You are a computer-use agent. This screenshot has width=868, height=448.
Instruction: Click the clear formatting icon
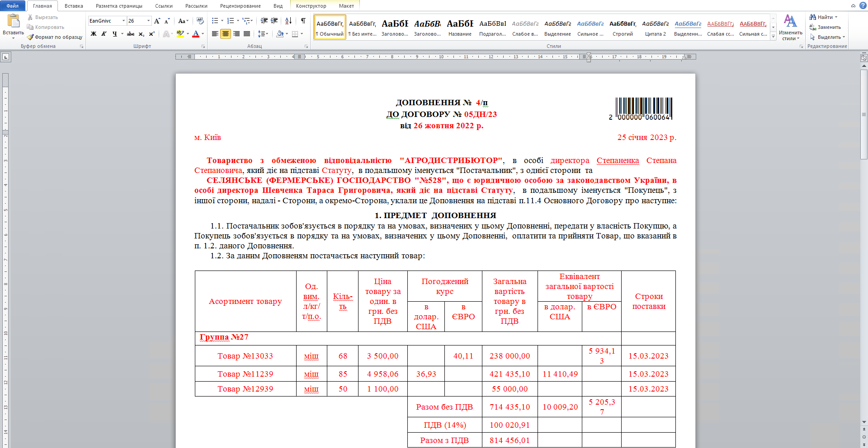200,21
